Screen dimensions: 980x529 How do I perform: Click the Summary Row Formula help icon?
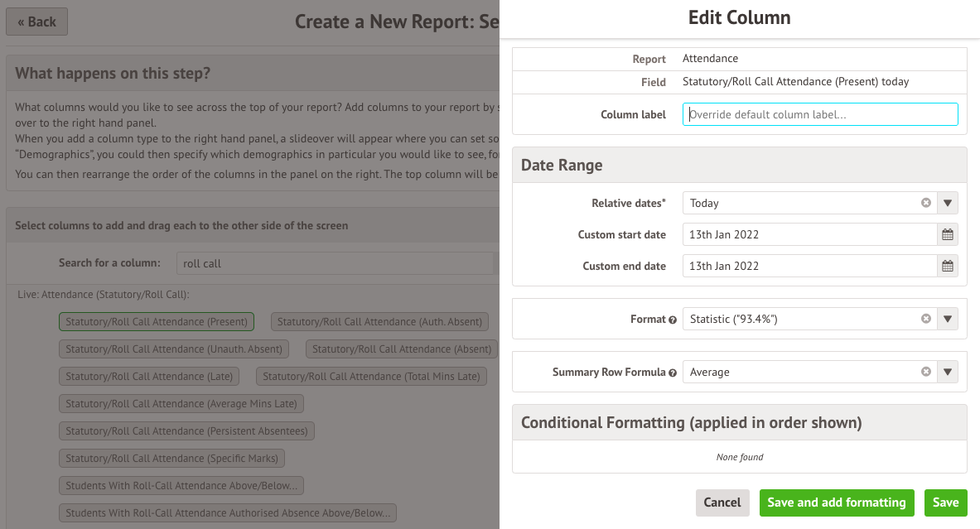click(673, 373)
